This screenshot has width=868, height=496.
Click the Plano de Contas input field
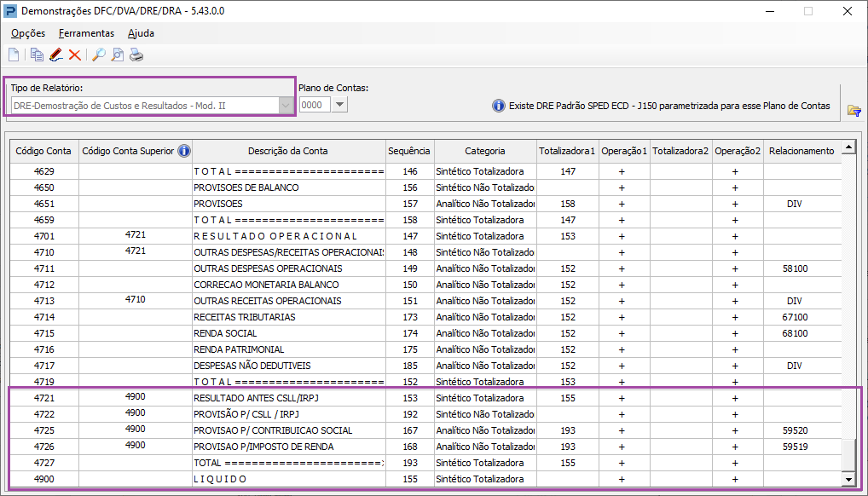pos(312,105)
